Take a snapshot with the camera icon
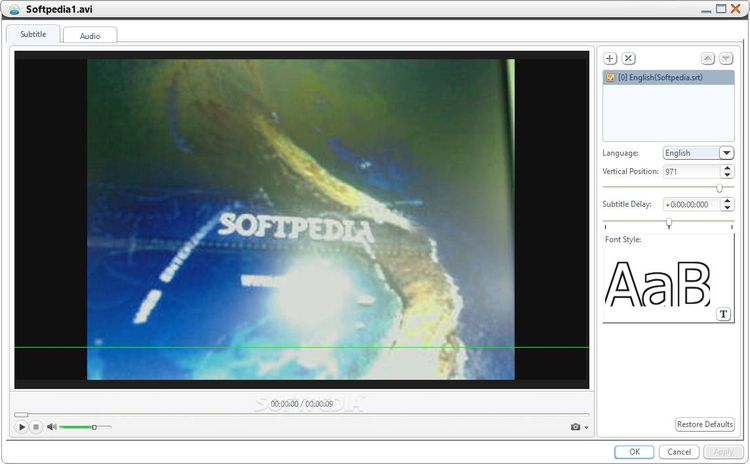The image size is (750, 464). [x=575, y=427]
